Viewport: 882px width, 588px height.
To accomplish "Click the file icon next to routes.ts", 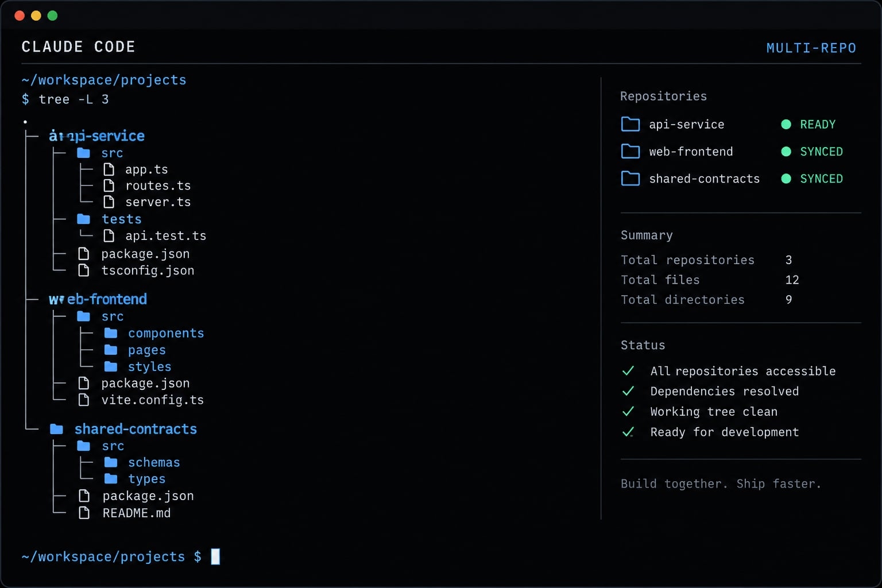I will [x=109, y=185].
